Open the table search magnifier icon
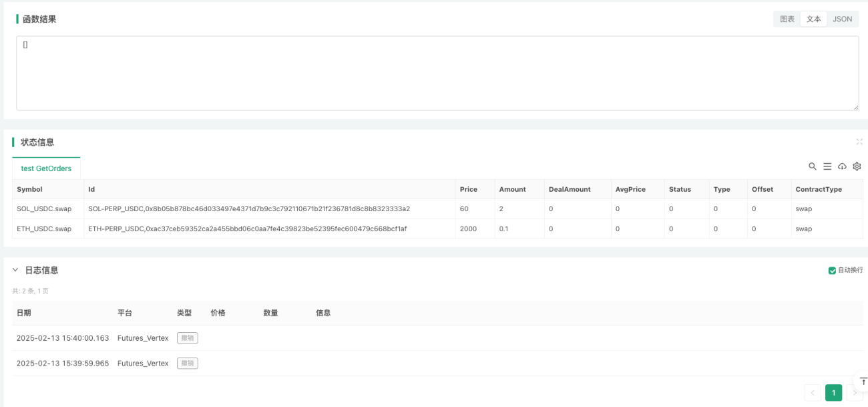This screenshot has height=407, width=868. 813,166
